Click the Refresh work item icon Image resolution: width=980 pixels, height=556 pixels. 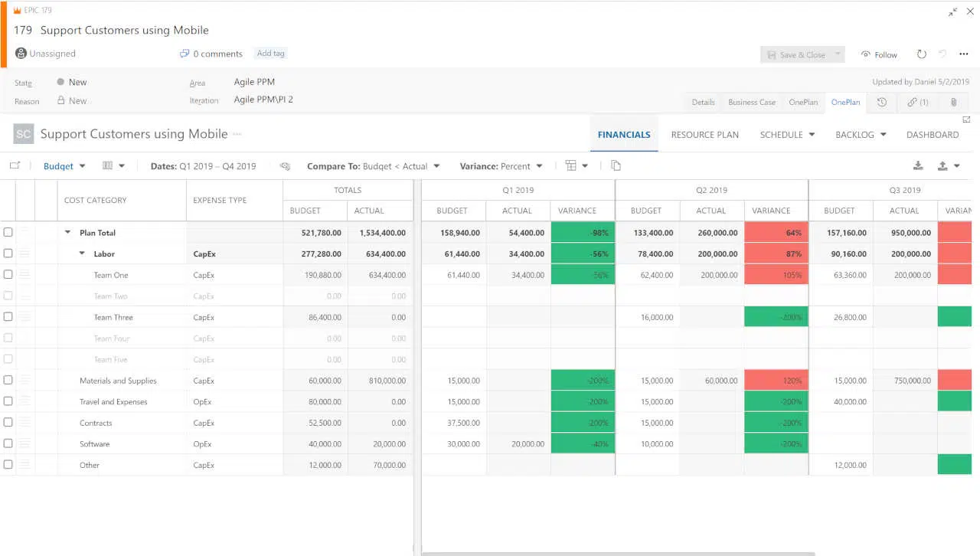click(x=922, y=54)
